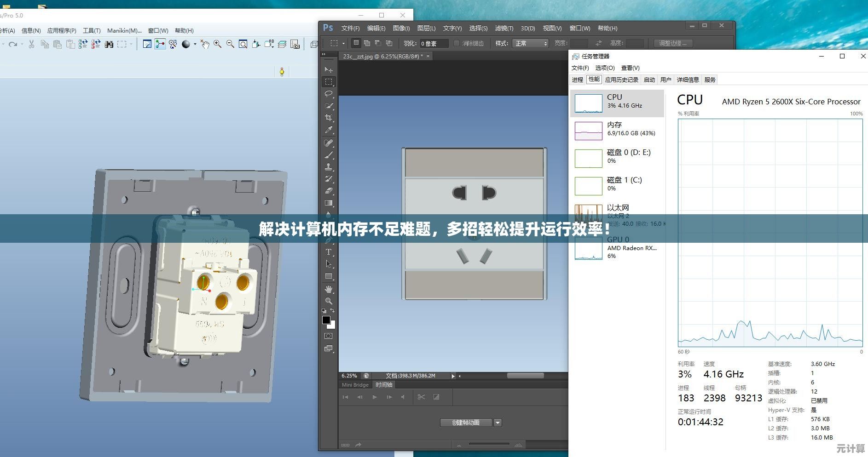The height and width of the screenshot is (457, 868).
Task: Select the Spot Healing Brush tool
Action: click(x=329, y=143)
